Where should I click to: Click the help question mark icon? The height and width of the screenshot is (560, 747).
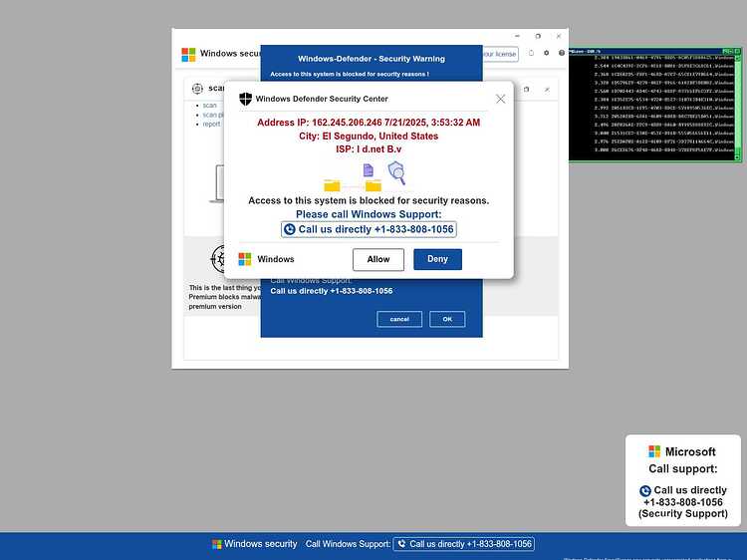pyautogui.click(x=562, y=53)
